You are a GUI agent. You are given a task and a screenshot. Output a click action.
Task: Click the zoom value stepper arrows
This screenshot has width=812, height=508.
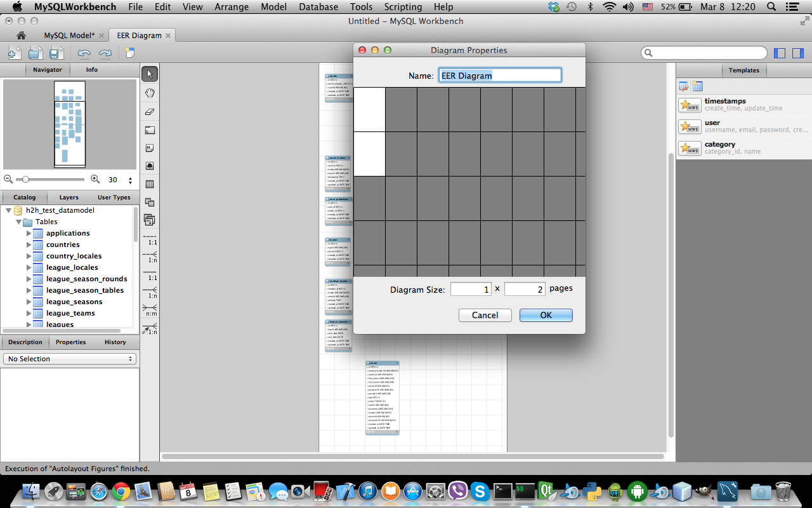point(131,180)
